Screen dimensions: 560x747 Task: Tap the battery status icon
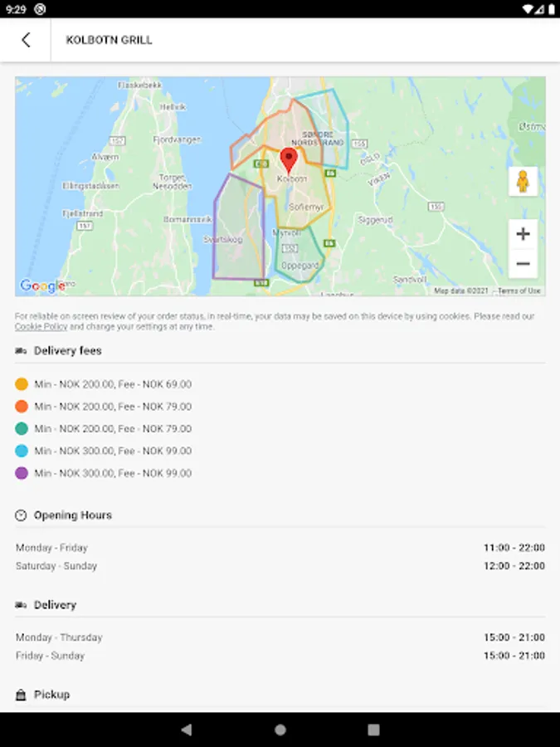(552, 9)
